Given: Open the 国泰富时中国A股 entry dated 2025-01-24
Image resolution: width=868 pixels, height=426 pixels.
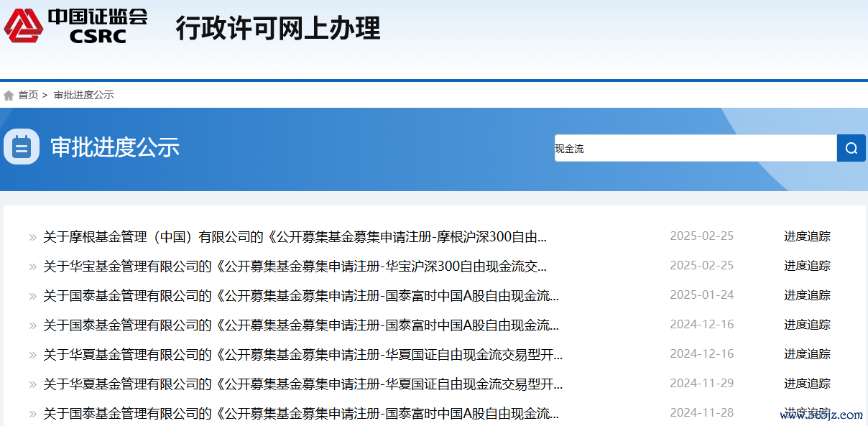Looking at the screenshot, I should [x=301, y=295].
